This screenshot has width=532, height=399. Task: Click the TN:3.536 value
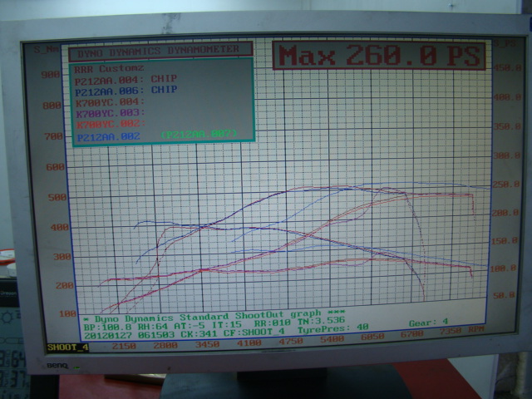pyautogui.click(x=321, y=320)
